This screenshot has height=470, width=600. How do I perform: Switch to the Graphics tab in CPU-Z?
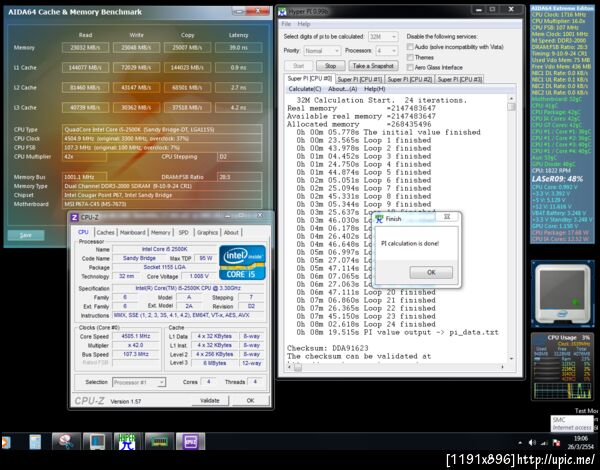[x=207, y=232]
